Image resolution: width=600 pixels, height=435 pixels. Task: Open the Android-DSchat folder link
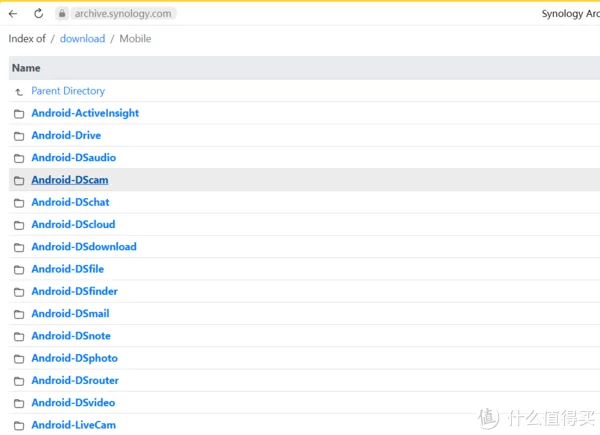click(x=70, y=202)
